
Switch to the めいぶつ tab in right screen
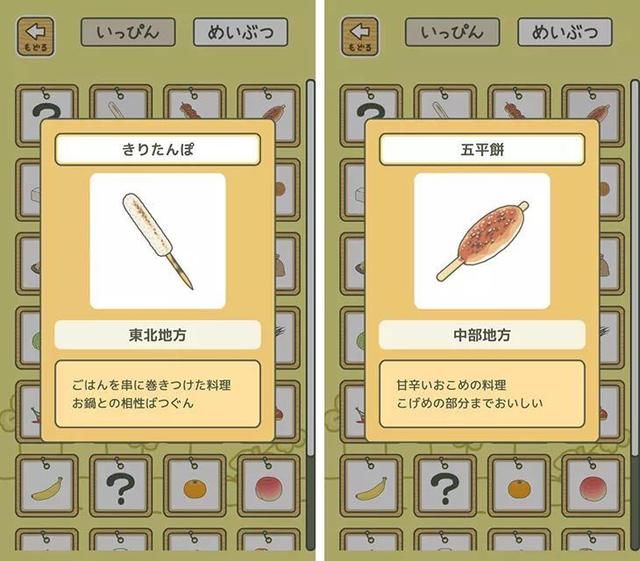pos(565,32)
